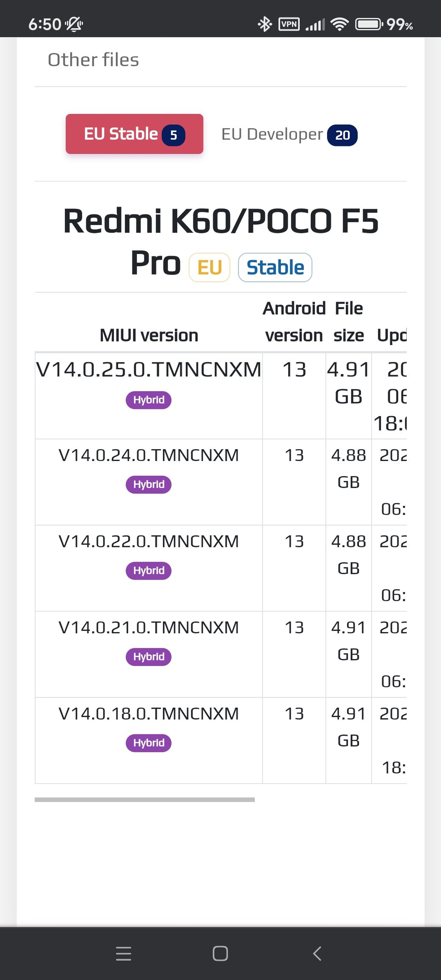Open recent apps with three-line icon
This screenshot has height=980, width=441.
click(x=124, y=953)
